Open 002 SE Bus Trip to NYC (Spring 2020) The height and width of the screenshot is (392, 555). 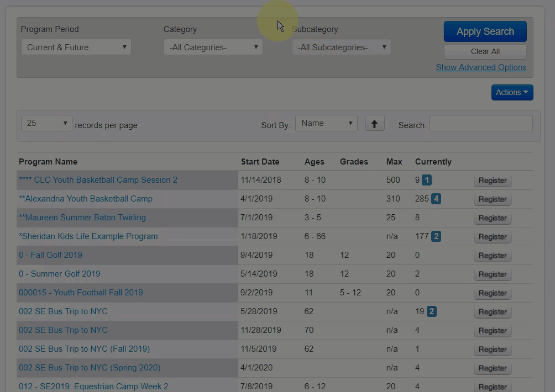[90, 368]
